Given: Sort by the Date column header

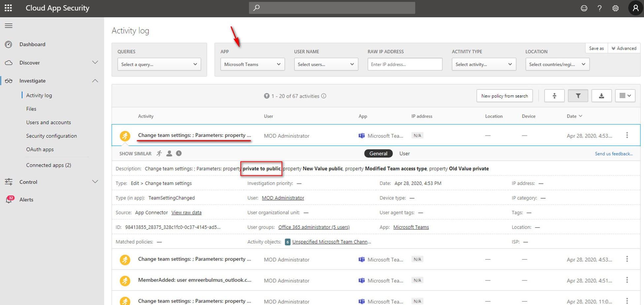Looking at the screenshot, I should point(574,116).
